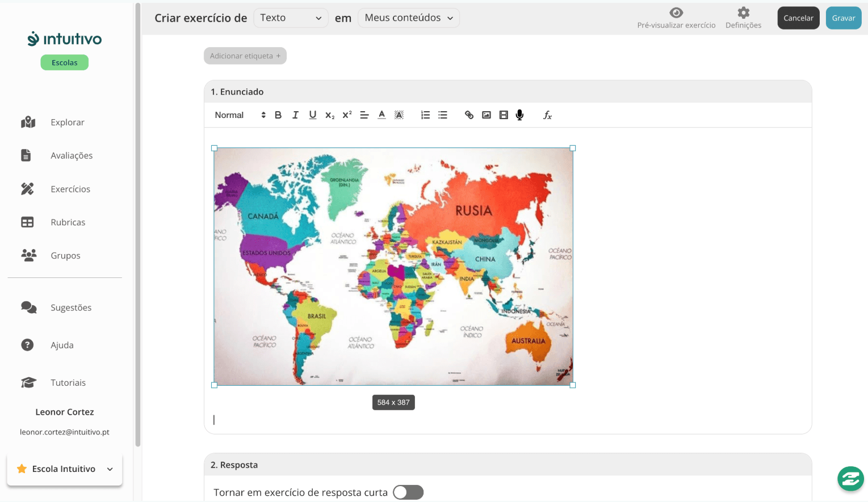This screenshot has height=502, width=868.
Task: Open the formula editor icon
Action: pyautogui.click(x=547, y=115)
